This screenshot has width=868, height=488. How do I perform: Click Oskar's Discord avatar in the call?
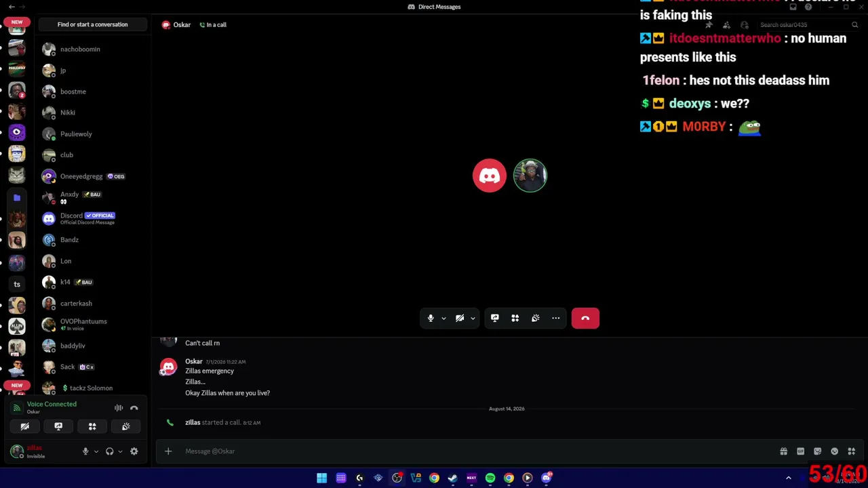click(x=490, y=176)
